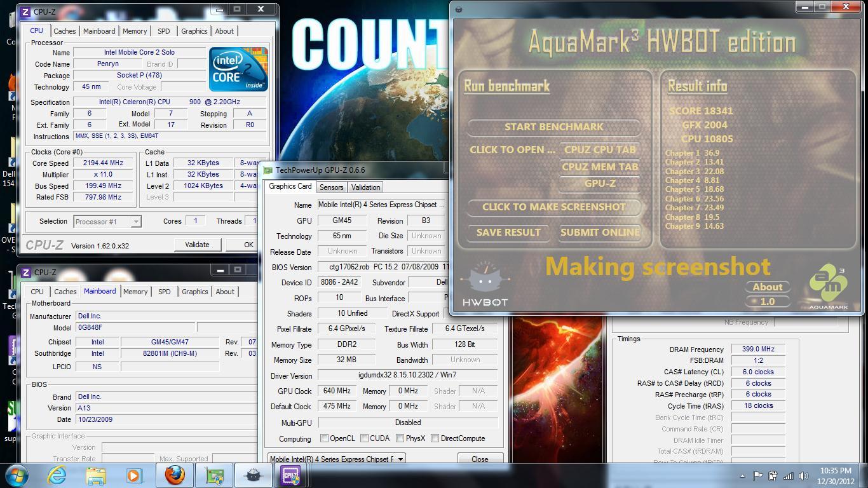Click the SAVE RESULT button
The height and width of the screenshot is (488, 868).
(508, 233)
